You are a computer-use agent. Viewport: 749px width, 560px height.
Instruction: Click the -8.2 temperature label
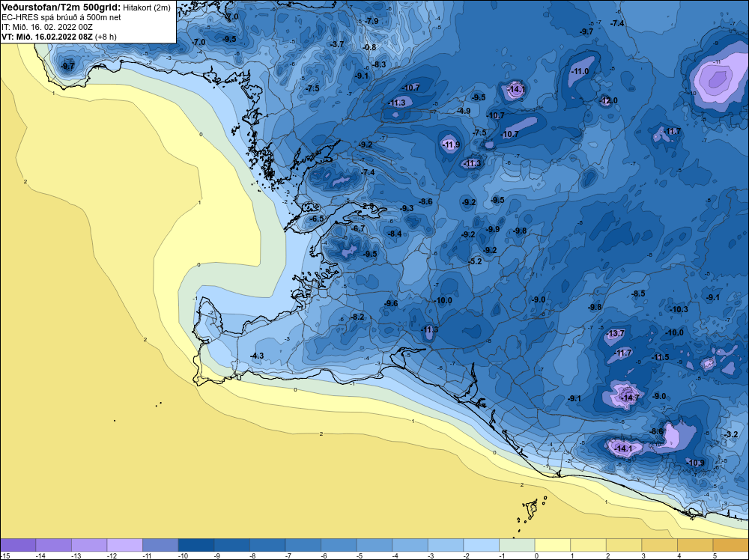pos(357,317)
